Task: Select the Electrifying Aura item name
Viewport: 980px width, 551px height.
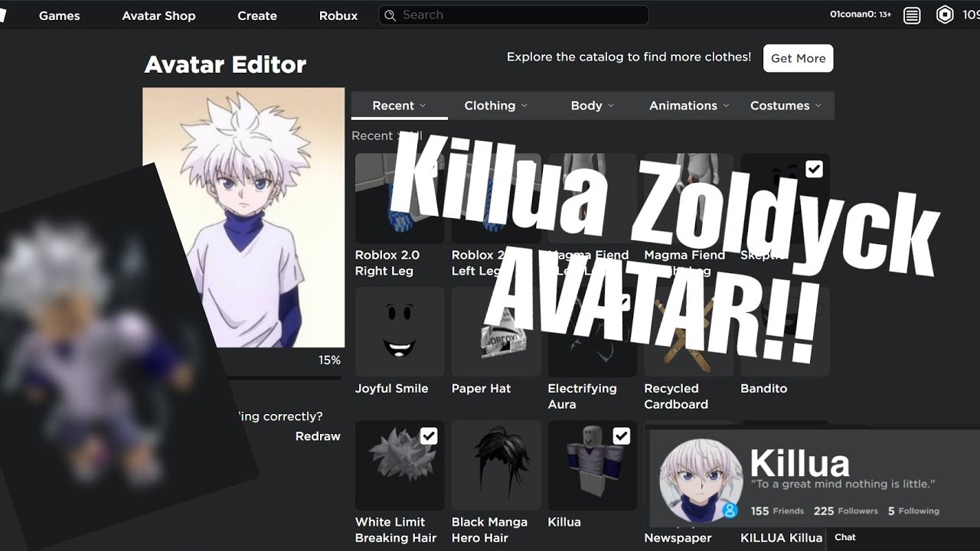Action: (582, 396)
